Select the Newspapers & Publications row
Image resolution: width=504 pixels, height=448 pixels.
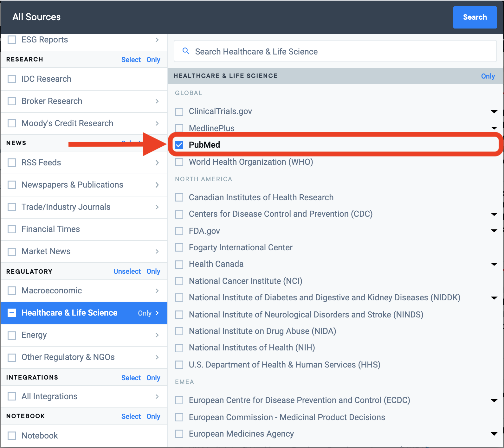tap(84, 185)
